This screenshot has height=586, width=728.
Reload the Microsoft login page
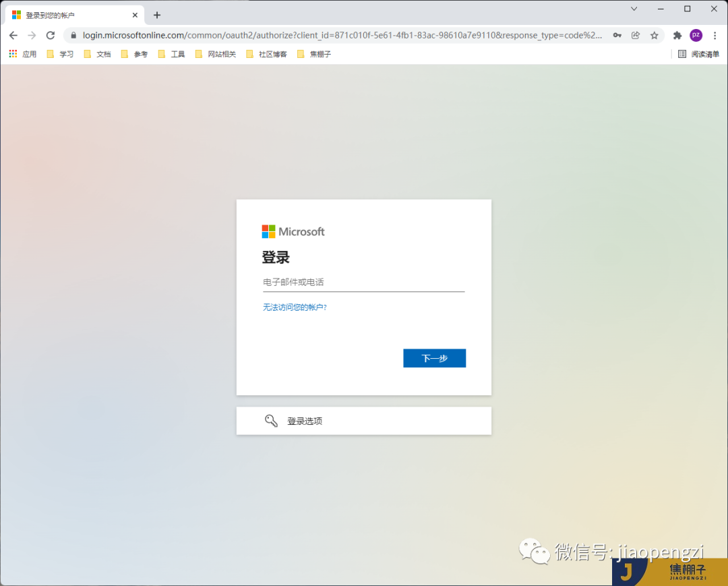pos(51,35)
